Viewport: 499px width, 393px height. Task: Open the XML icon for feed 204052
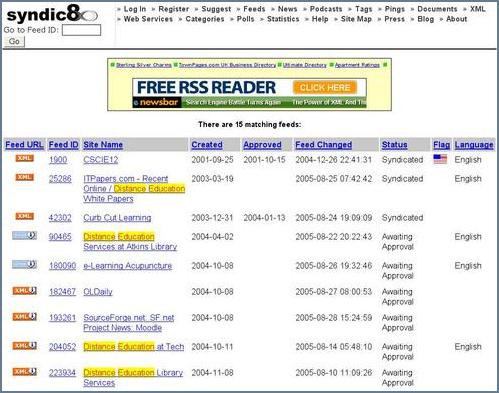click(x=24, y=346)
